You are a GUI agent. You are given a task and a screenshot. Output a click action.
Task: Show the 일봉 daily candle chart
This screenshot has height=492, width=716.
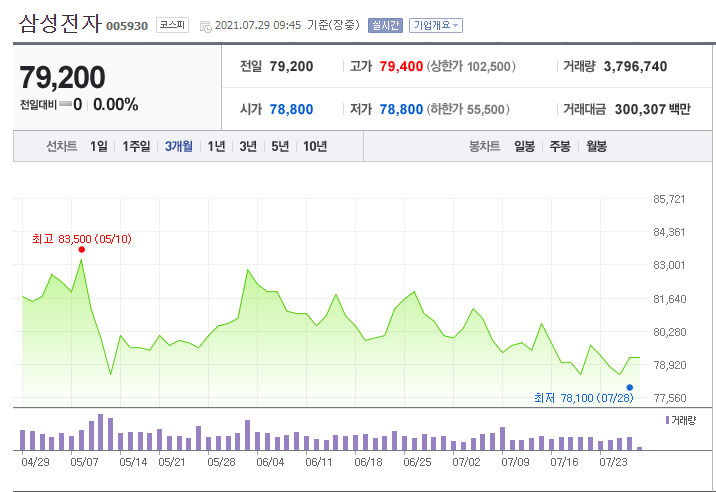tap(524, 146)
